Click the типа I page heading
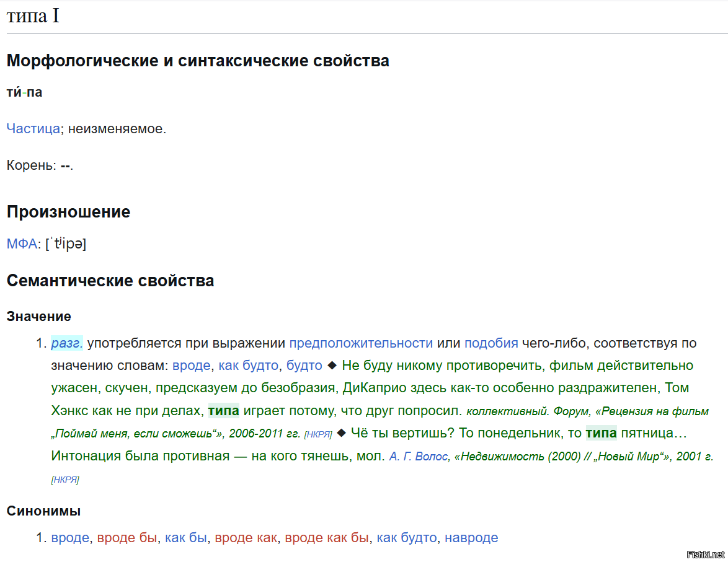The height and width of the screenshot is (562, 728). (33, 17)
